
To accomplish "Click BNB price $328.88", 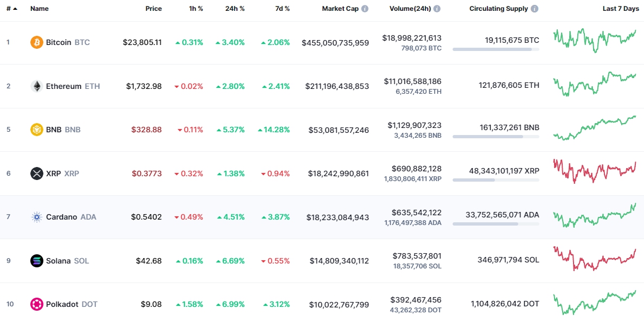I will pyautogui.click(x=146, y=130).
